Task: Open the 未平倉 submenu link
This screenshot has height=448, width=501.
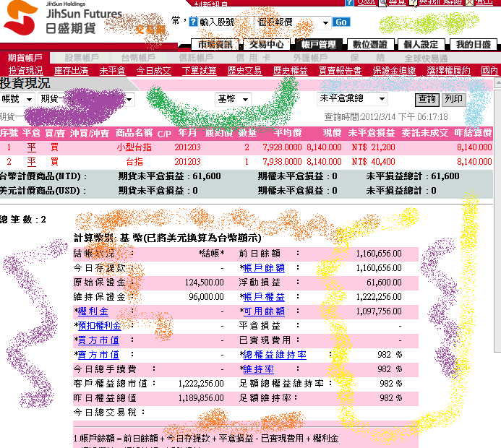Action: [x=112, y=71]
